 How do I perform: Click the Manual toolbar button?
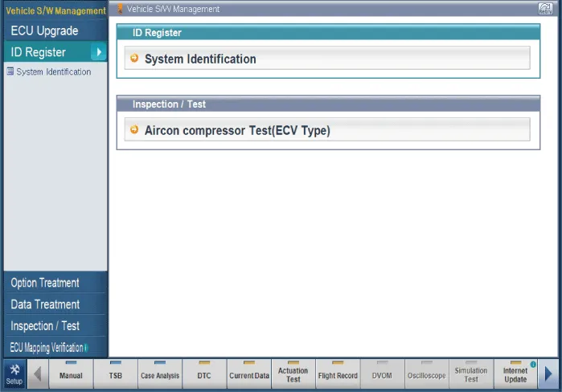coord(71,374)
